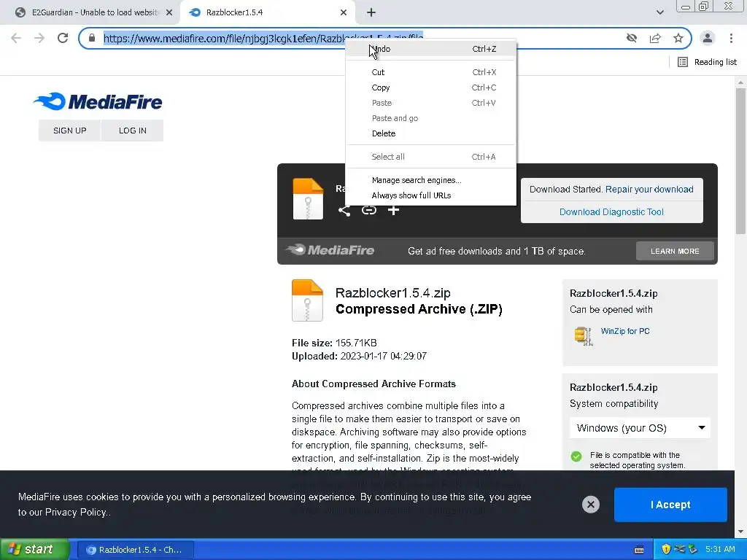
Task: Click the WinZip program icon
Action: click(583, 335)
